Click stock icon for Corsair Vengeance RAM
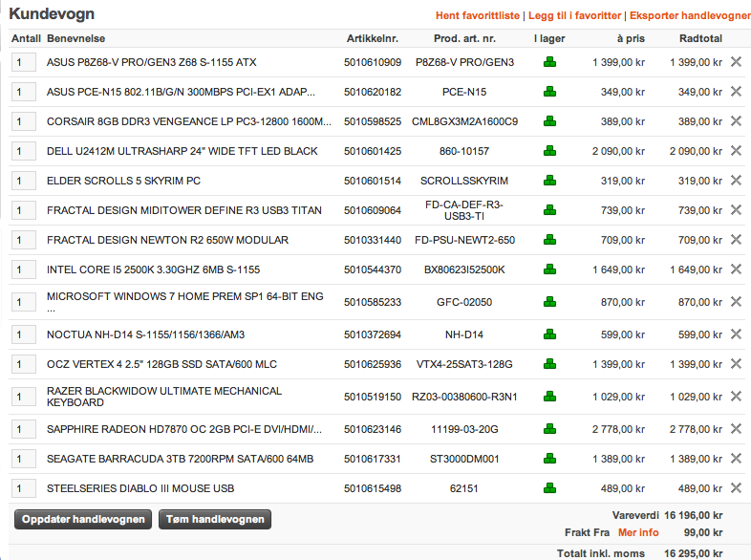Image resolution: width=751 pixels, height=560 pixels. tap(549, 121)
